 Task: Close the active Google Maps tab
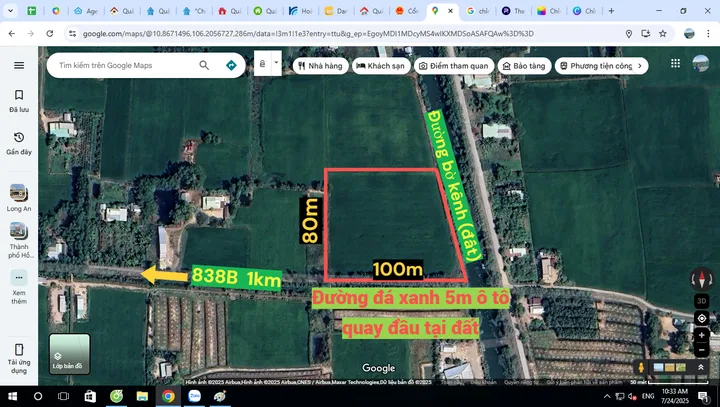point(450,11)
